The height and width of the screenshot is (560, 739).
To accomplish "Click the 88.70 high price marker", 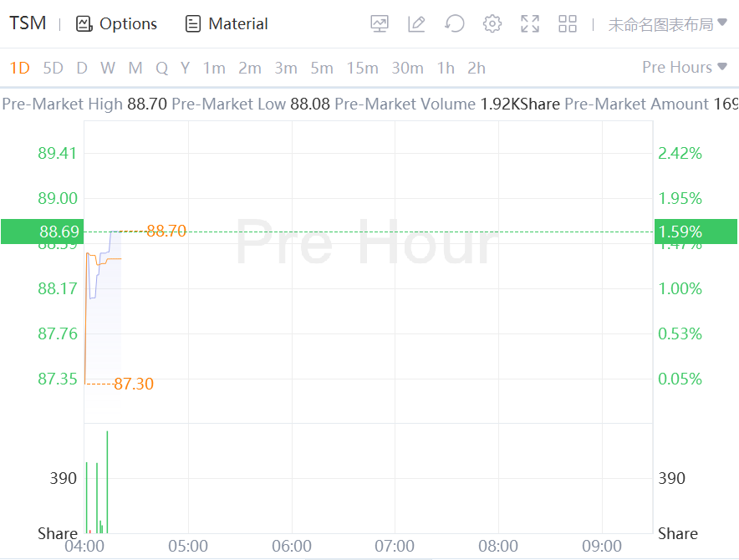I will tap(166, 232).
